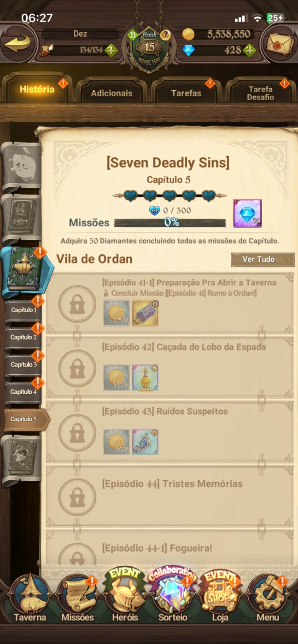Add stamina with the green plus
The width and height of the screenshot is (298, 644).
pyautogui.click(x=111, y=50)
